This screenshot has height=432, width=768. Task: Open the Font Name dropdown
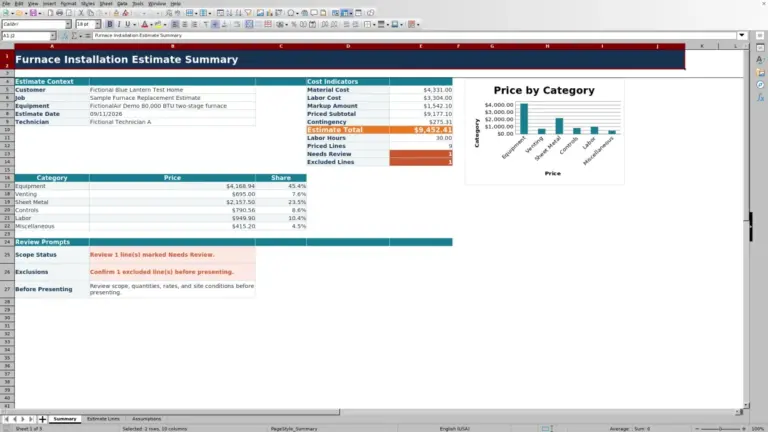click(x=68, y=24)
